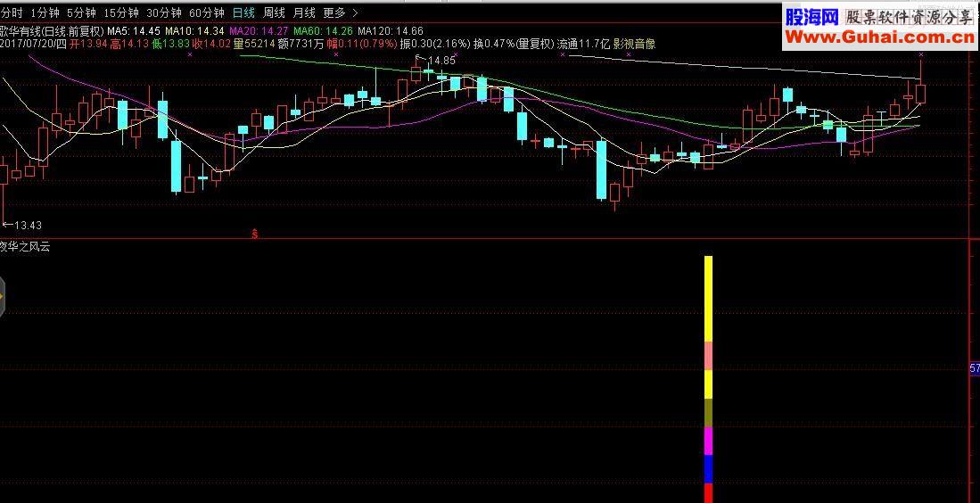Click the tall red candle at the chart's right end
This screenshot has height=503, width=980.
pyautogui.click(x=920, y=93)
